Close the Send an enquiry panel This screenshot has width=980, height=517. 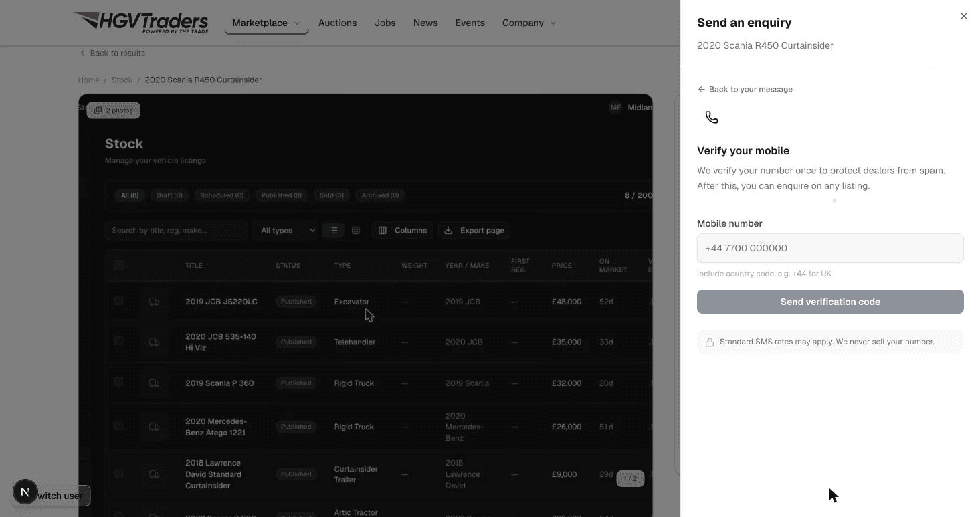963,16
